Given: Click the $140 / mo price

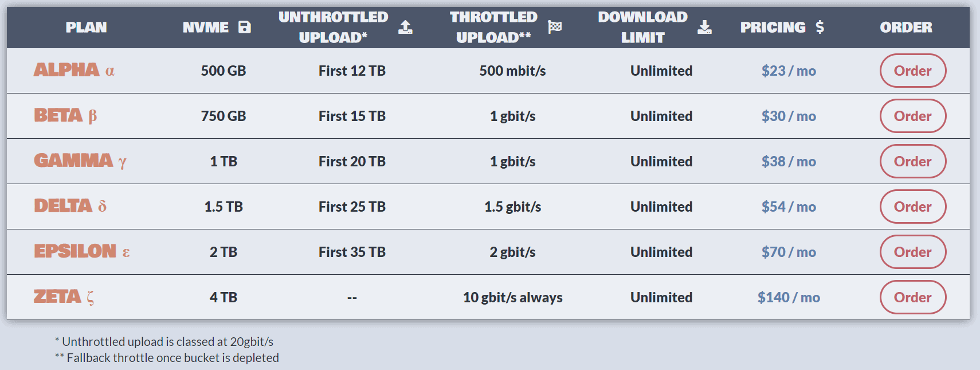Looking at the screenshot, I should [789, 297].
